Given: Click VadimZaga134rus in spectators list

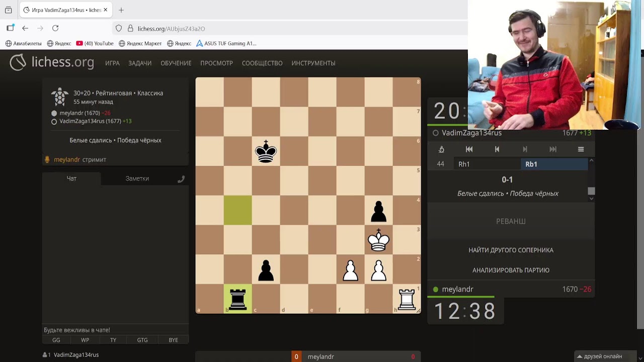Looking at the screenshot, I should 76,354.
